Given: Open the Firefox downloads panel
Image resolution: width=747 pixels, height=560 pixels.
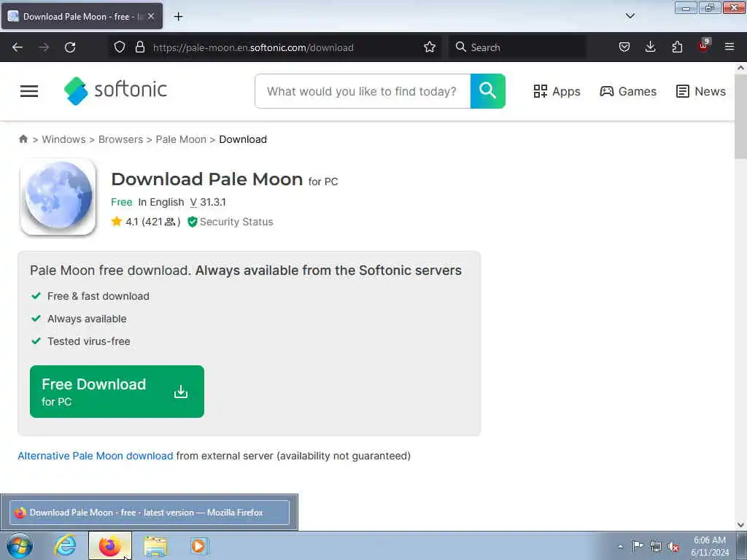Looking at the screenshot, I should 650,47.
